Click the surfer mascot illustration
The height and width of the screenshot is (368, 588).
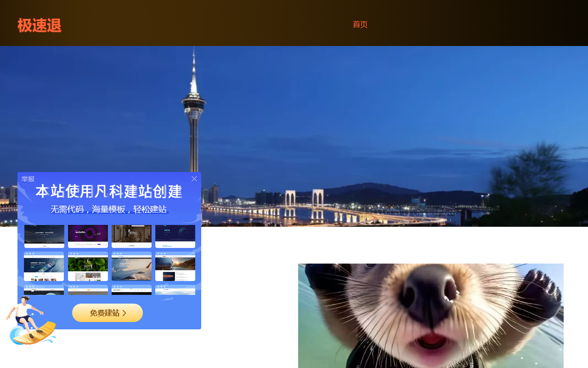click(x=30, y=321)
